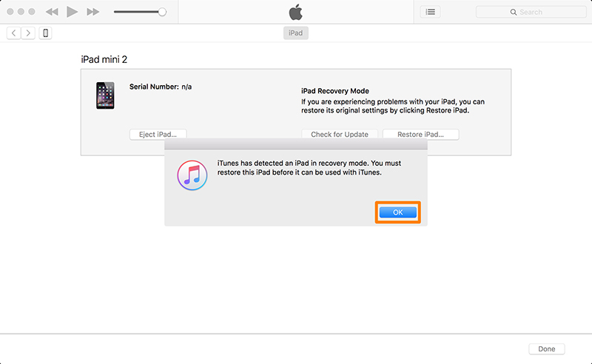Click the rewind playback button

pos(51,12)
